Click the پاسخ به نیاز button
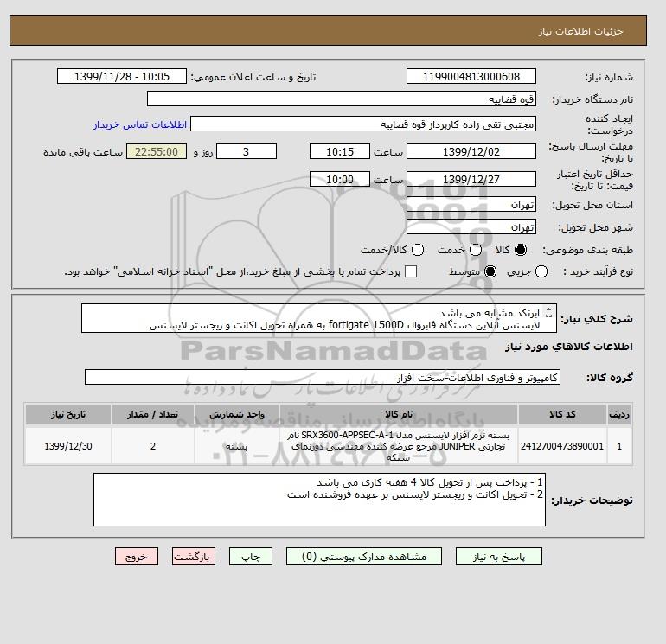The height and width of the screenshot is (644, 666). pyautogui.click(x=499, y=556)
